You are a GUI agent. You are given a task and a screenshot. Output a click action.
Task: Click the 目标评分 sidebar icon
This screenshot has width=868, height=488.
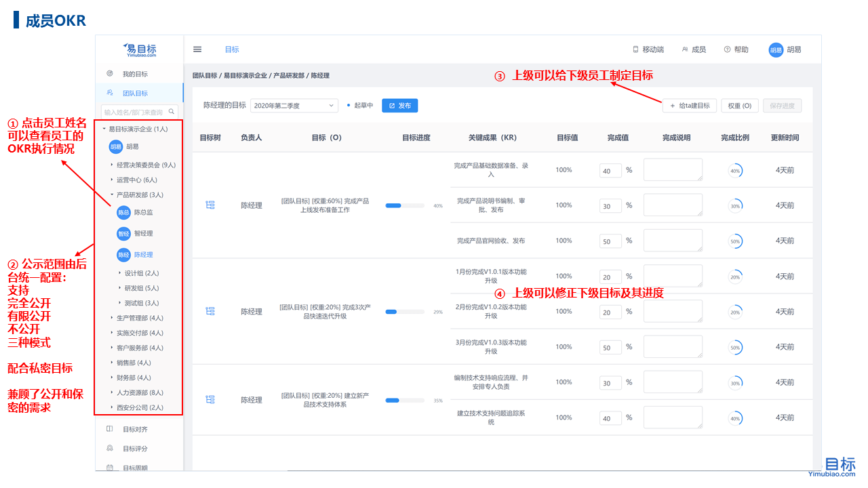110,448
